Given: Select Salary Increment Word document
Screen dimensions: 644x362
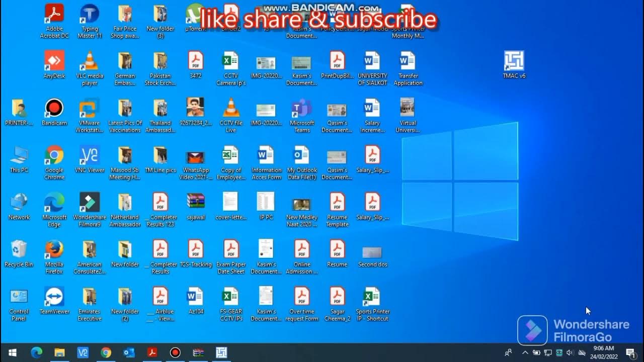Looking at the screenshot, I should (372, 116).
